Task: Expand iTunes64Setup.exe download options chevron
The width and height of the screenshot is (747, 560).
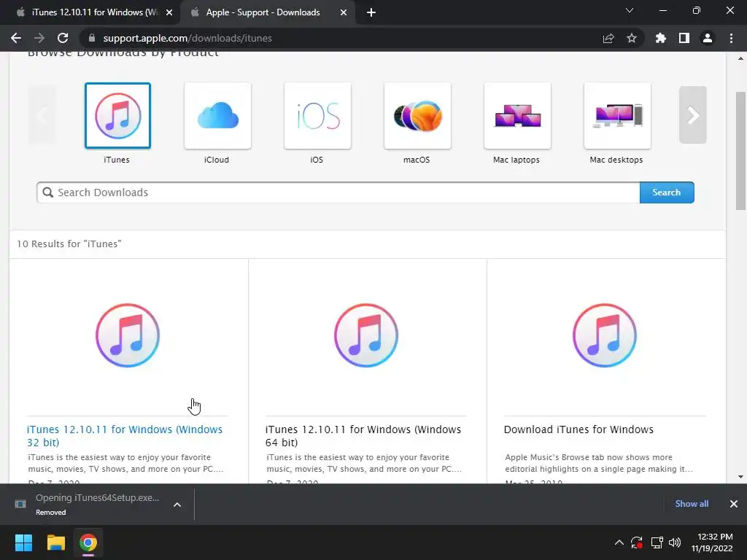Action: click(x=177, y=505)
